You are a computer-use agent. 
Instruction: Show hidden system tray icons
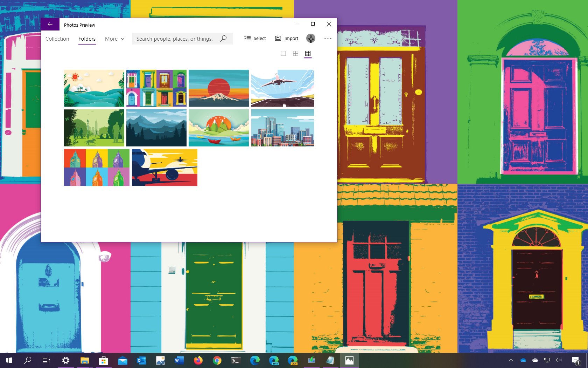(x=511, y=360)
